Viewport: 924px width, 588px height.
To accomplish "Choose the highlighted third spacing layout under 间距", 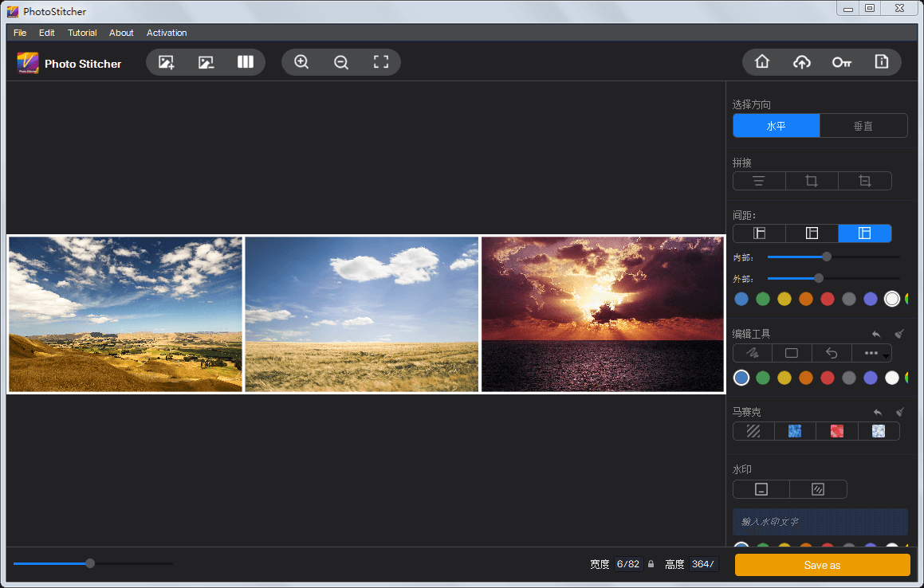I will tap(864, 233).
